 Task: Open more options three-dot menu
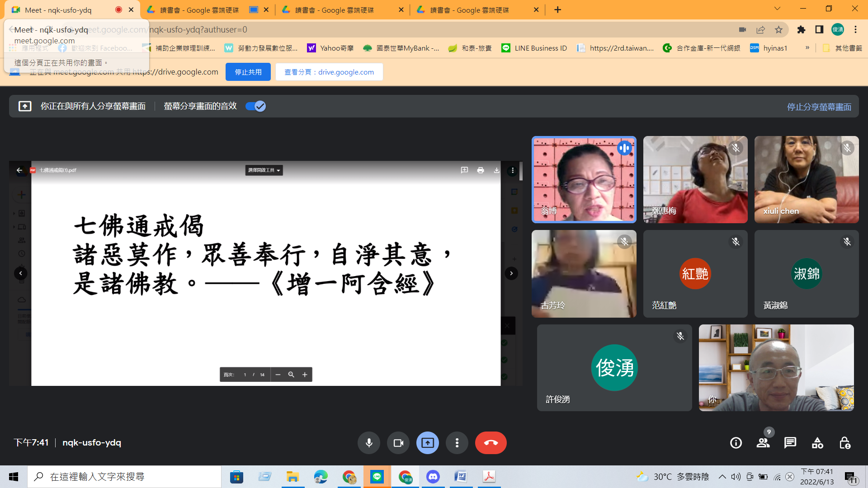457,443
